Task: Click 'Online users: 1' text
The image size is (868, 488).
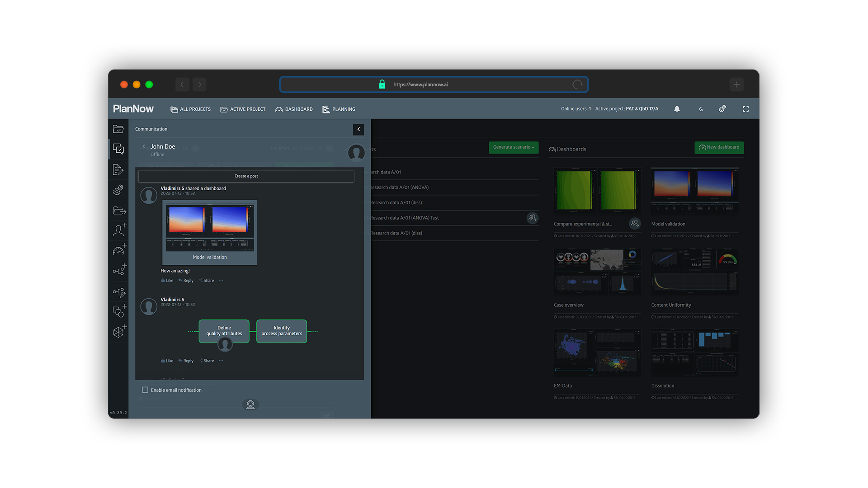Action: (x=576, y=109)
